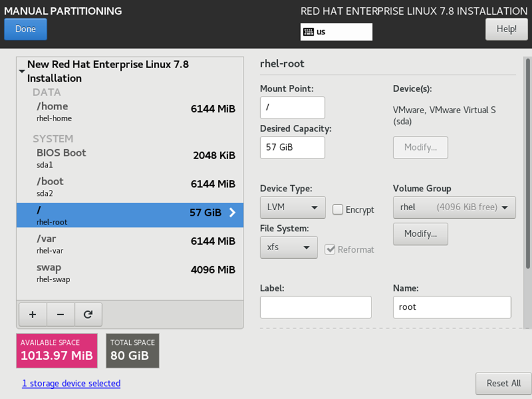Click the keyboard layout icon beside us

309,32
